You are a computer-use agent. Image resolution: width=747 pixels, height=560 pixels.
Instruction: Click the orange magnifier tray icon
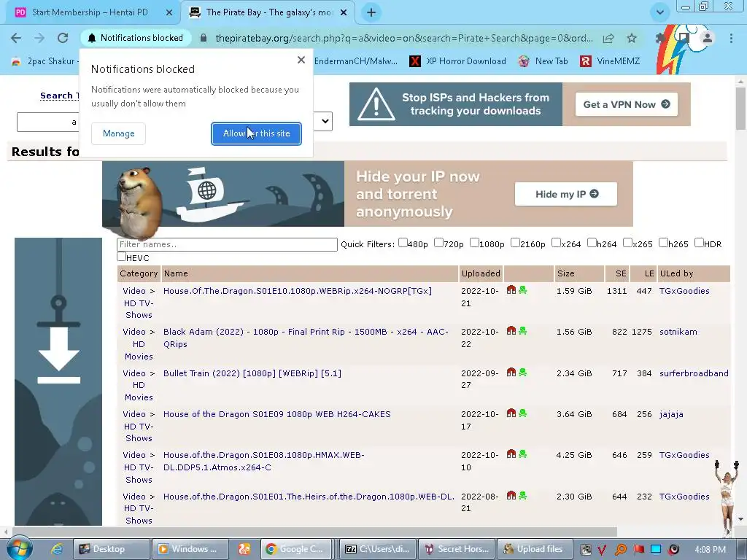[x=620, y=550]
